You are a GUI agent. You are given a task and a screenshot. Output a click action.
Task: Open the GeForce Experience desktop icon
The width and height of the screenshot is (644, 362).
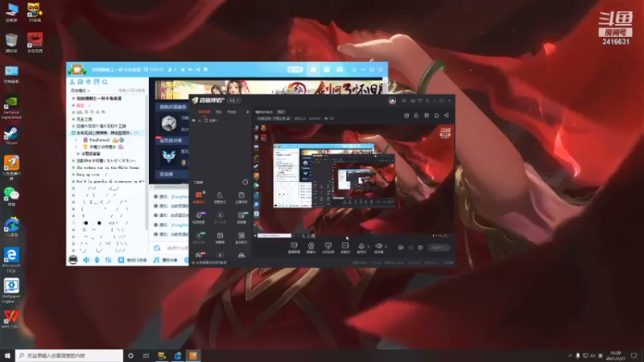click(x=11, y=108)
